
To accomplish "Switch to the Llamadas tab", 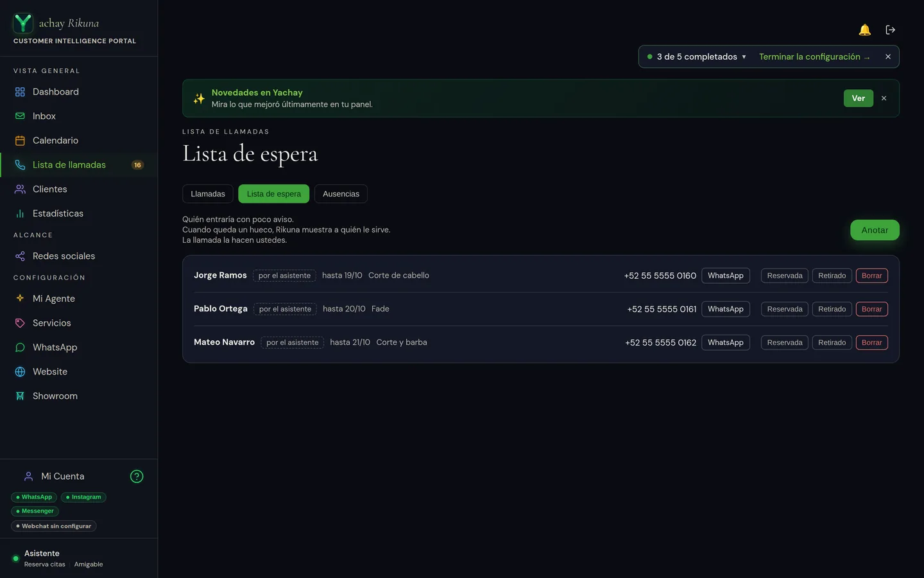I will 208,194.
